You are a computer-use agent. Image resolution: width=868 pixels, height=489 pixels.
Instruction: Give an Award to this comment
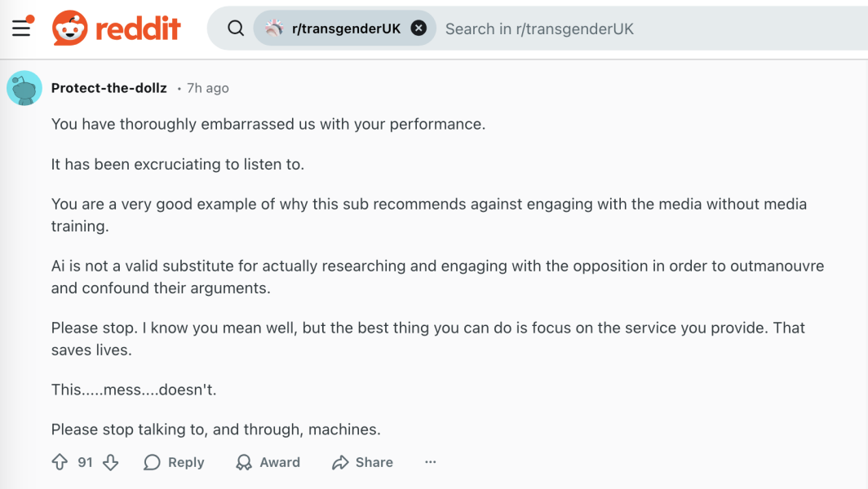tap(268, 462)
